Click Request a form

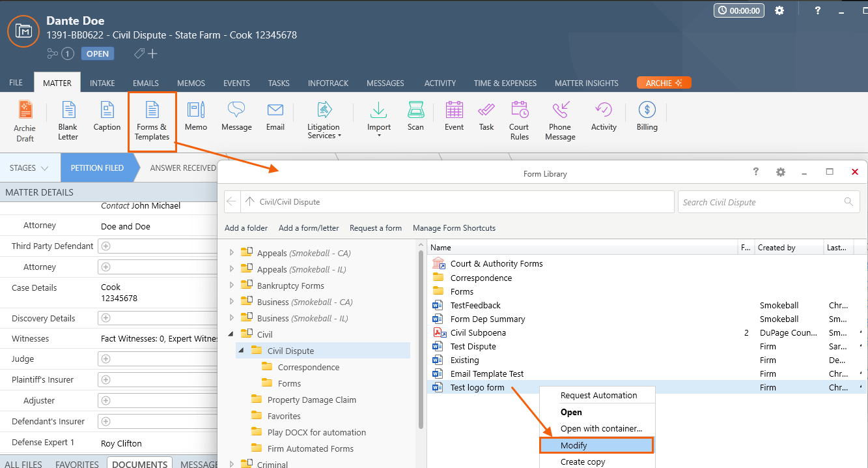tap(376, 228)
